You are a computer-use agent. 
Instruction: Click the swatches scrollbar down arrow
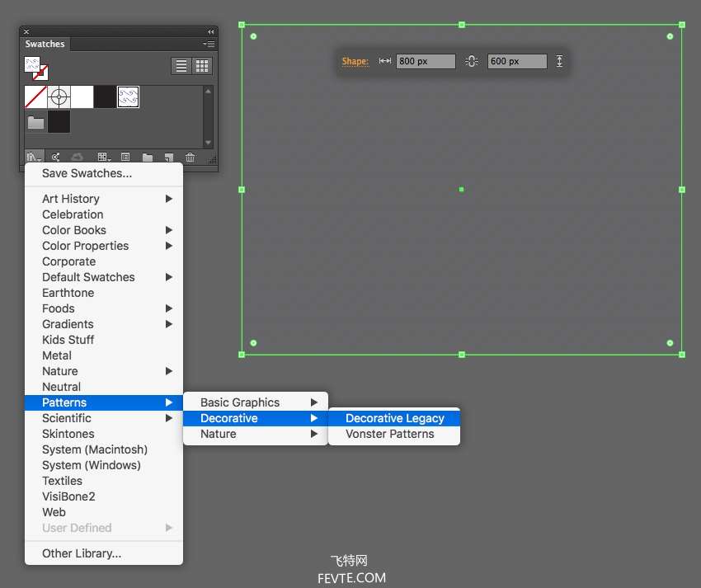point(208,143)
